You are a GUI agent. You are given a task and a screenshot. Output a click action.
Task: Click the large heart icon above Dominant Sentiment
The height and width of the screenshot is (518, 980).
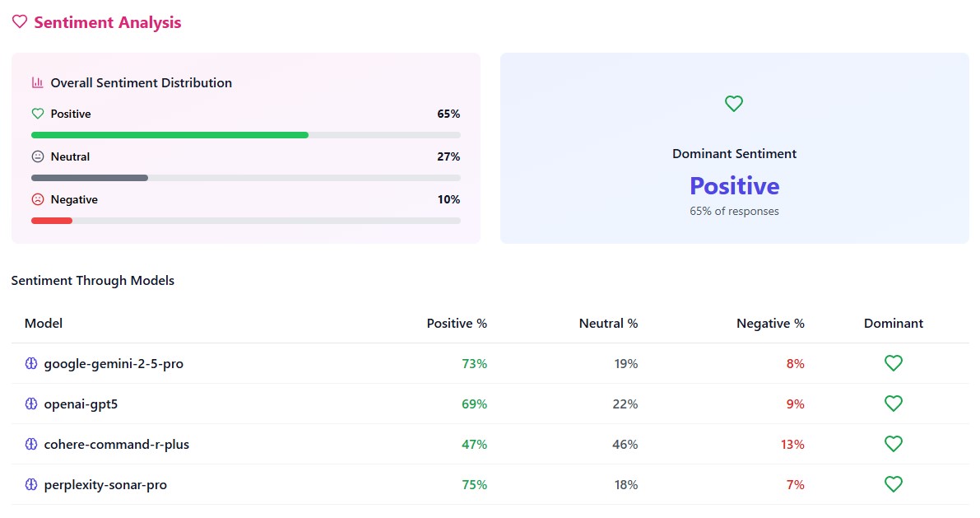coord(734,104)
